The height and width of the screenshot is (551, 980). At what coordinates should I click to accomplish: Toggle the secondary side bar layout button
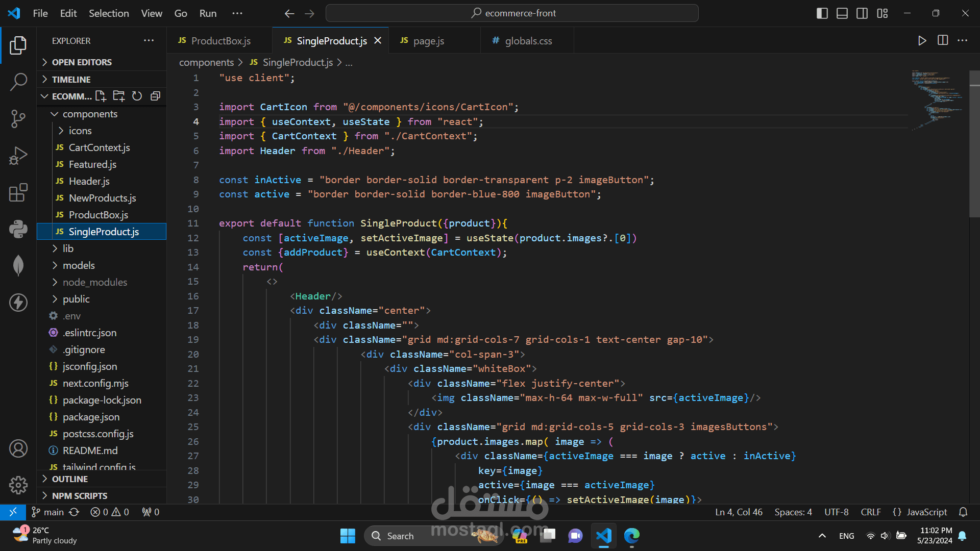coord(862,13)
